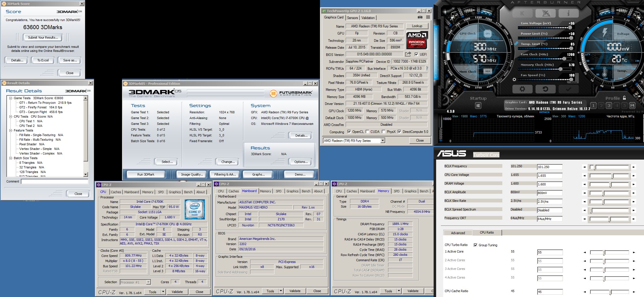Click Afterburner save profile floppy icon

tap(632, 106)
